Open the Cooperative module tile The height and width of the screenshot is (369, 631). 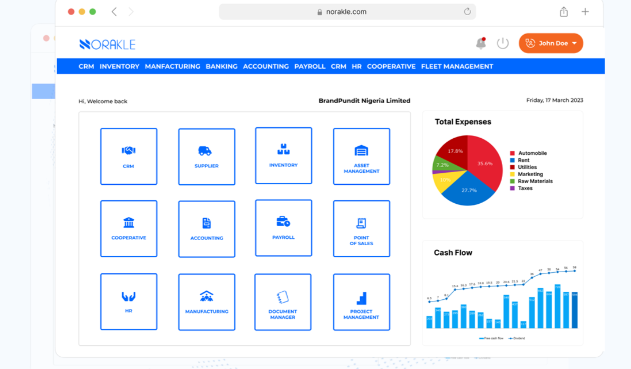[x=129, y=229]
